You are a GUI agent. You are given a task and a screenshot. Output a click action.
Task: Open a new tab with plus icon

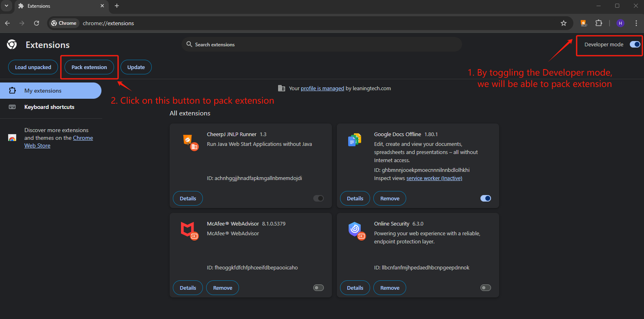pyautogui.click(x=117, y=6)
